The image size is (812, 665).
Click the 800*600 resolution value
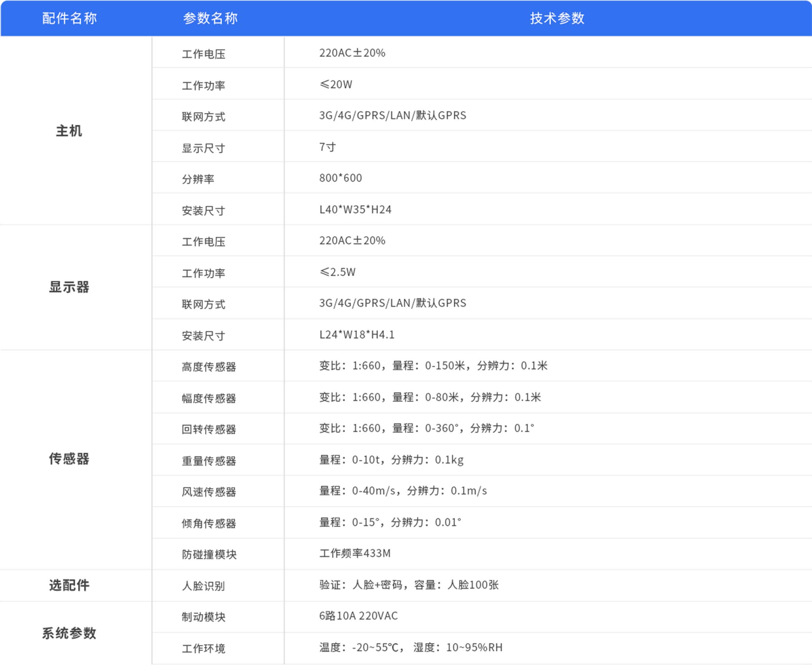(x=340, y=178)
